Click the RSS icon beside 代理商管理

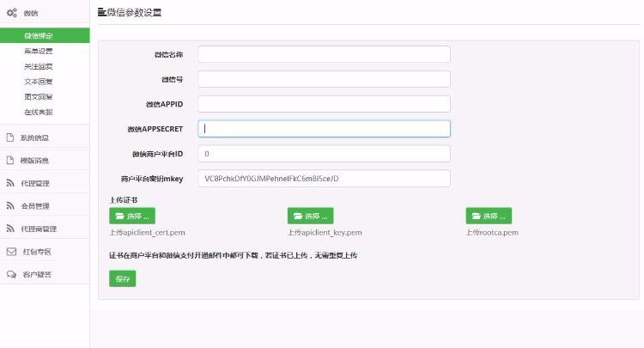pos(10,229)
